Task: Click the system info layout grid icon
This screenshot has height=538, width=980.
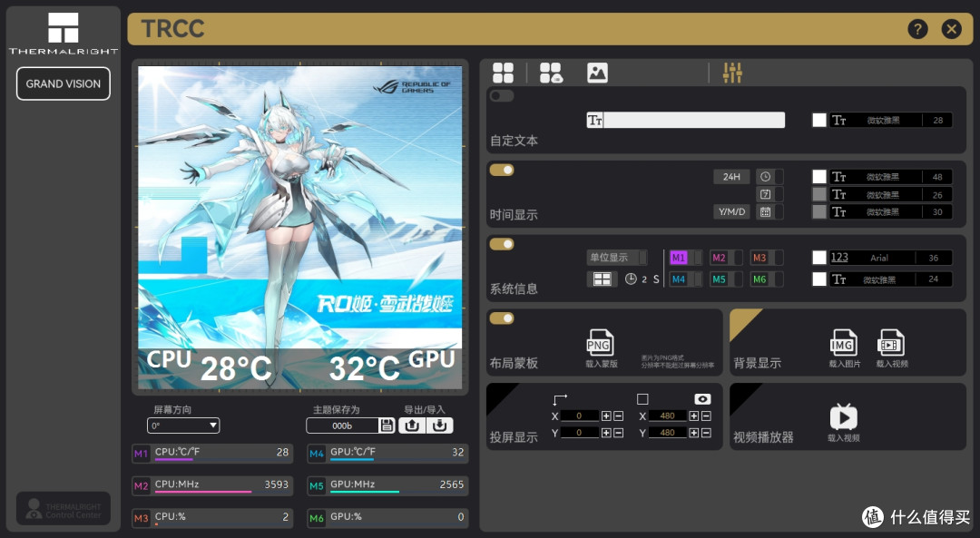Action: 602,279
